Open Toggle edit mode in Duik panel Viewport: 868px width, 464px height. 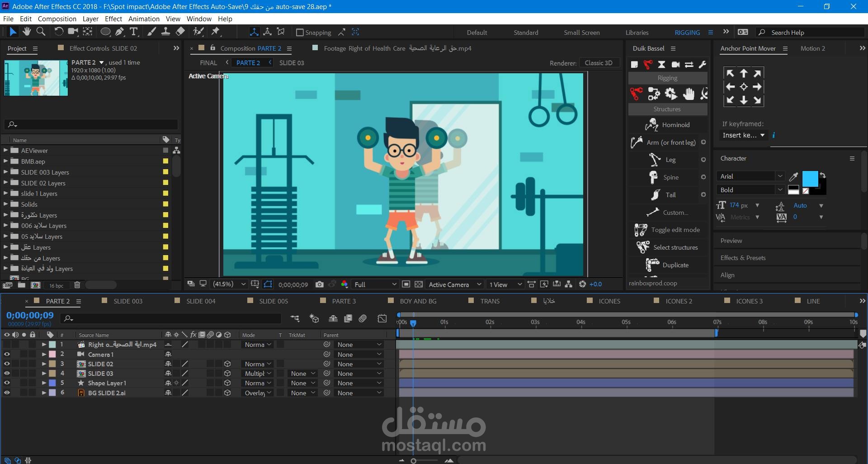tap(667, 230)
